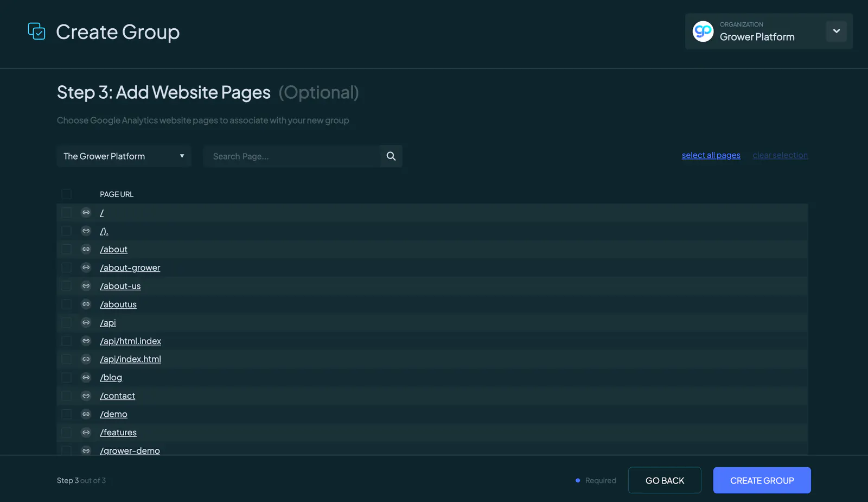Click link icon beside /about-us
Image resolution: width=868 pixels, height=502 pixels.
(x=86, y=286)
